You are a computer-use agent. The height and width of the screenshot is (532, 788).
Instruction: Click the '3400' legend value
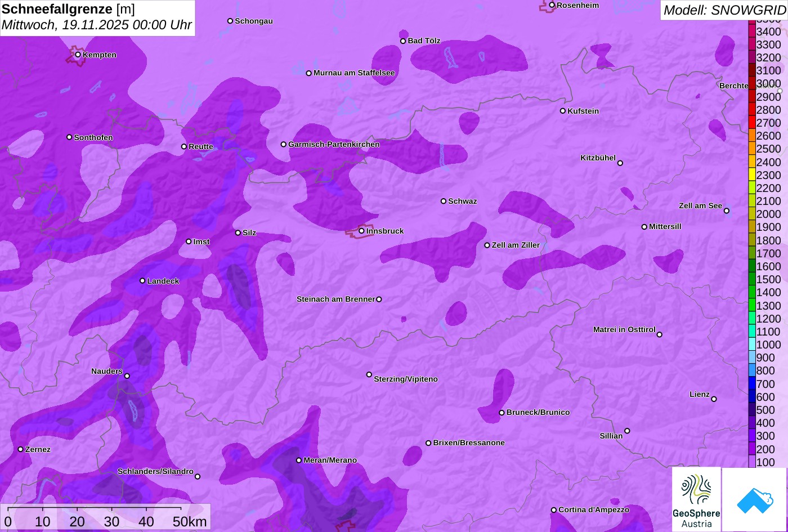768,32
